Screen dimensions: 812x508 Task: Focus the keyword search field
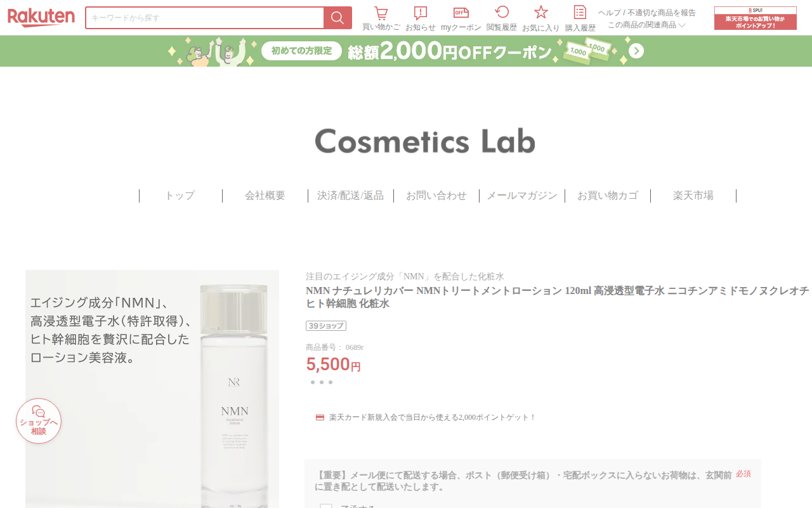(205, 18)
